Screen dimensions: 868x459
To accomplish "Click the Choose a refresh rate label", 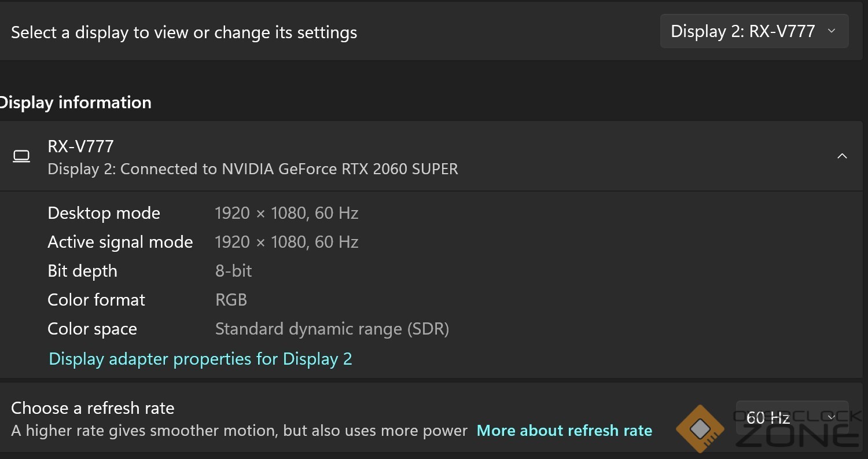I will (x=93, y=408).
